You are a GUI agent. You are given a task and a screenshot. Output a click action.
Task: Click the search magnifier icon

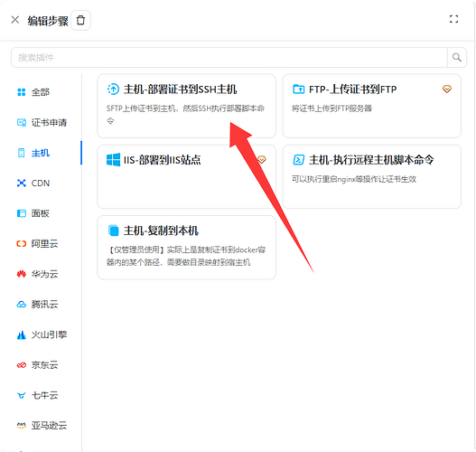click(x=456, y=57)
